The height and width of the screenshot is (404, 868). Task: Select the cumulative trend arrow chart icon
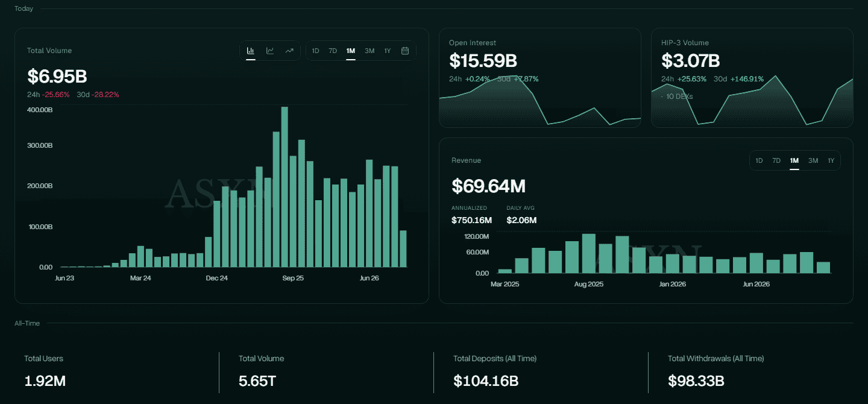tap(289, 51)
